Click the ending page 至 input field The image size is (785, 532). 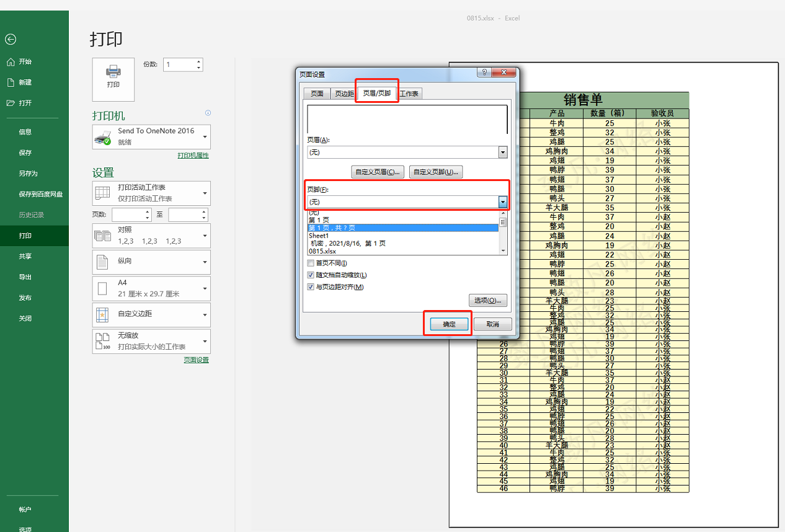pyautogui.click(x=185, y=215)
